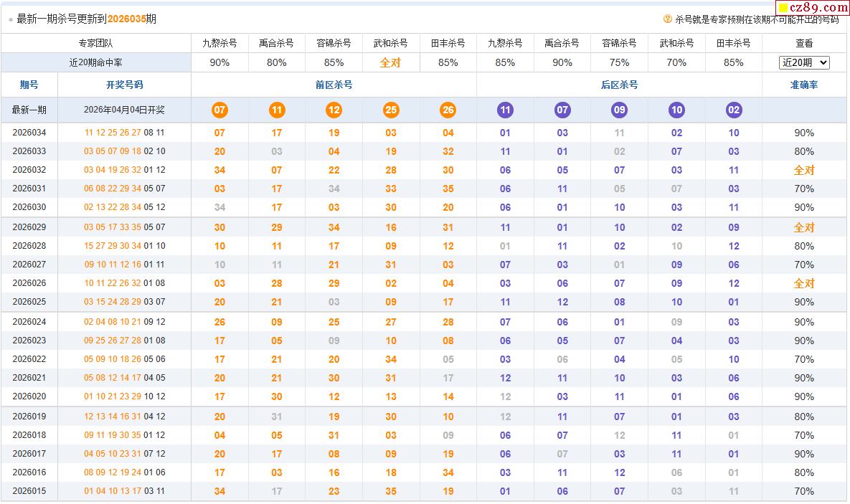This screenshot has width=850, height=504.
Task: Click the question mark help icon
Action: coord(667,19)
